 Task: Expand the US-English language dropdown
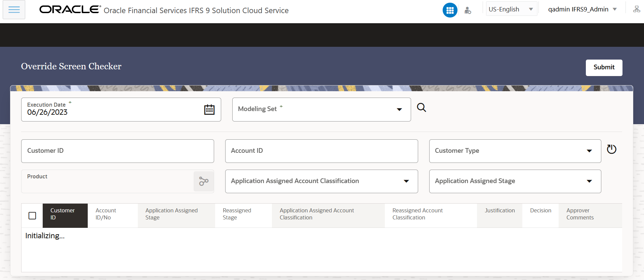511,9
